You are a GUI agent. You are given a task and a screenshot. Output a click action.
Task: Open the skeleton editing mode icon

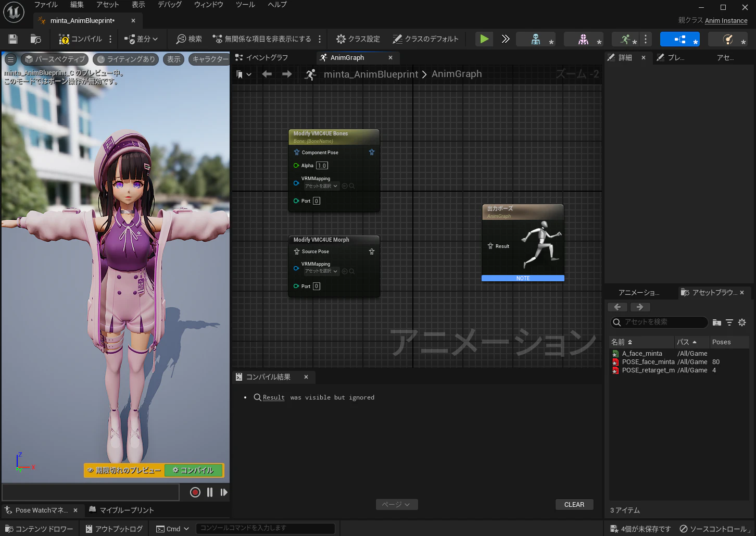(x=536, y=39)
